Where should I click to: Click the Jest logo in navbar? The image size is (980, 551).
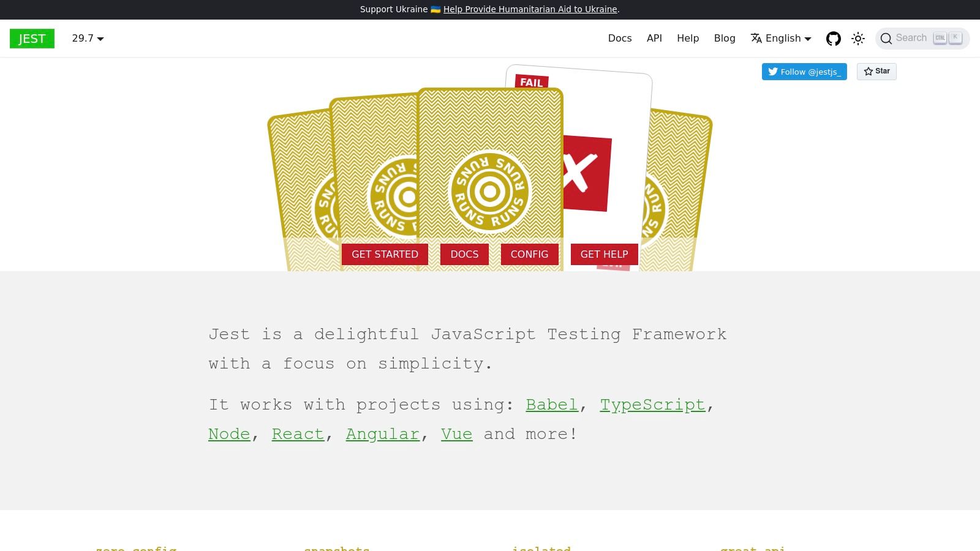point(32,39)
